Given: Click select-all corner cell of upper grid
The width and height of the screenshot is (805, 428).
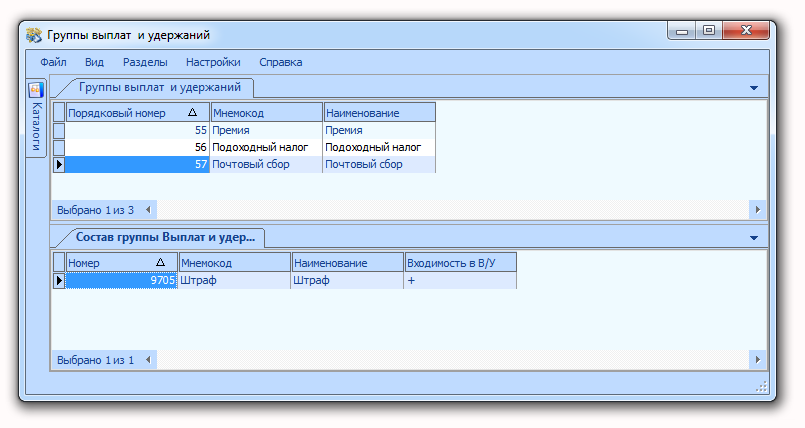Looking at the screenshot, I should (59, 112).
